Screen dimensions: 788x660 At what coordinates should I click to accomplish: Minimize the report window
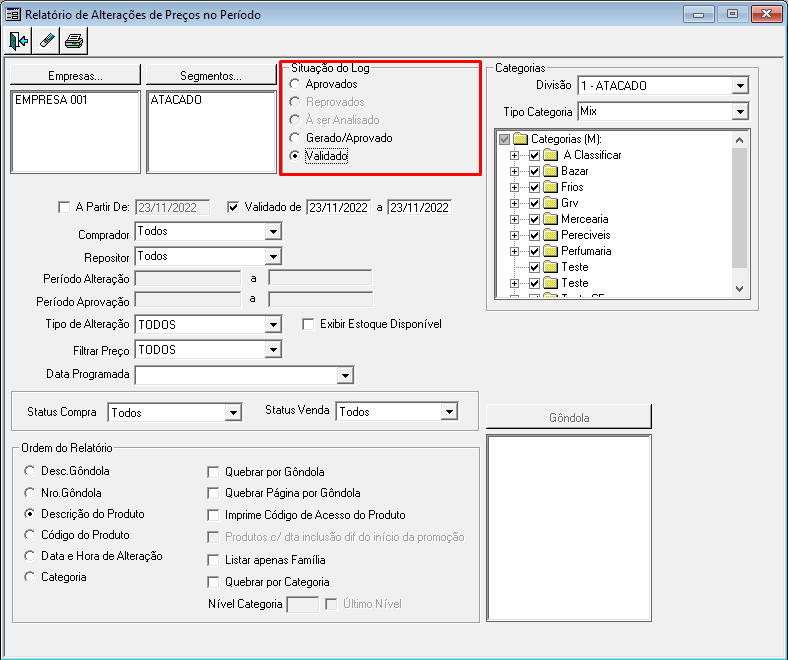(x=699, y=14)
